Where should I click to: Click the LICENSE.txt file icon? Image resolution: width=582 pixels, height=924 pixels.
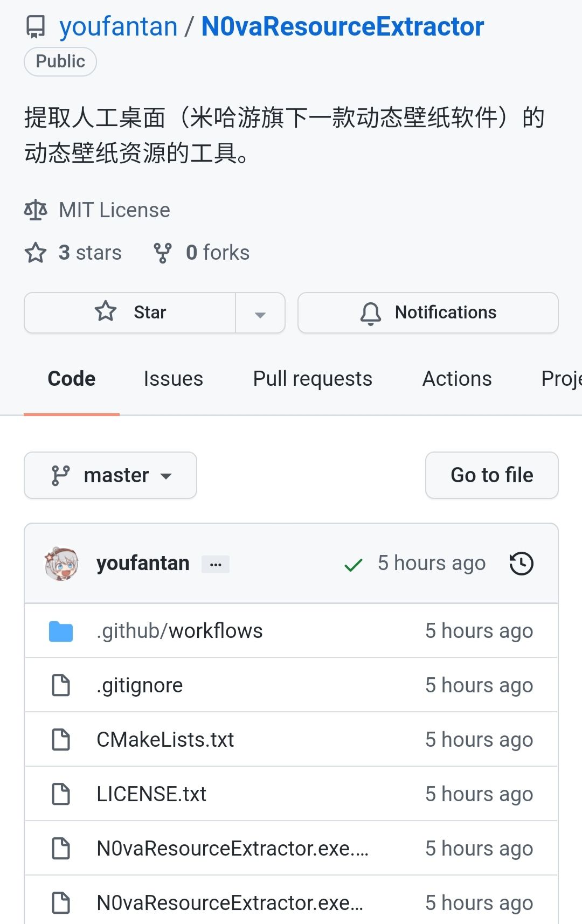click(x=61, y=794)
